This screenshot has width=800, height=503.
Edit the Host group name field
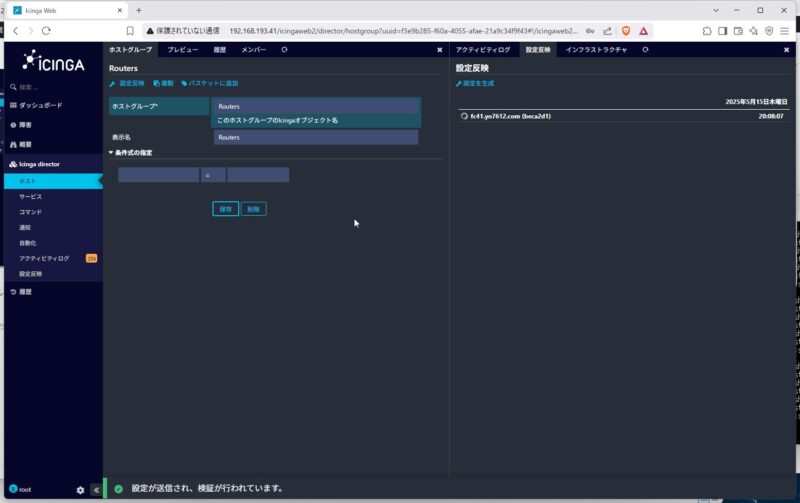click(316, 106)
